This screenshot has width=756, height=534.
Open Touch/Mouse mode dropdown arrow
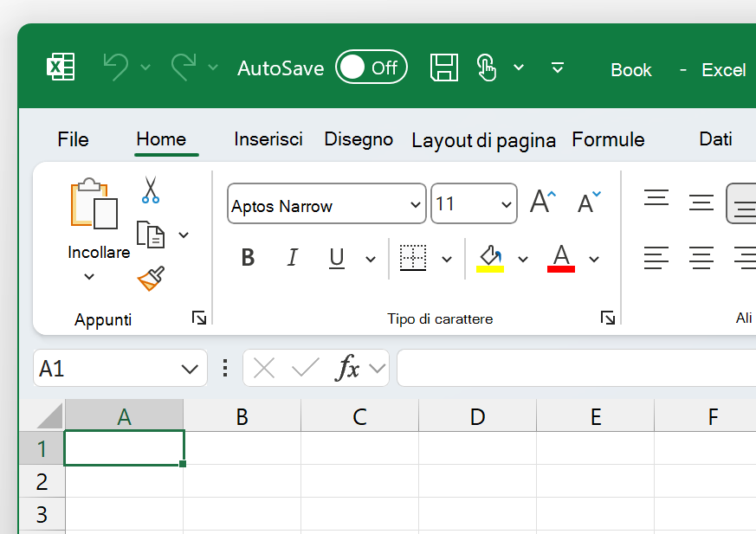coord(519,67)
